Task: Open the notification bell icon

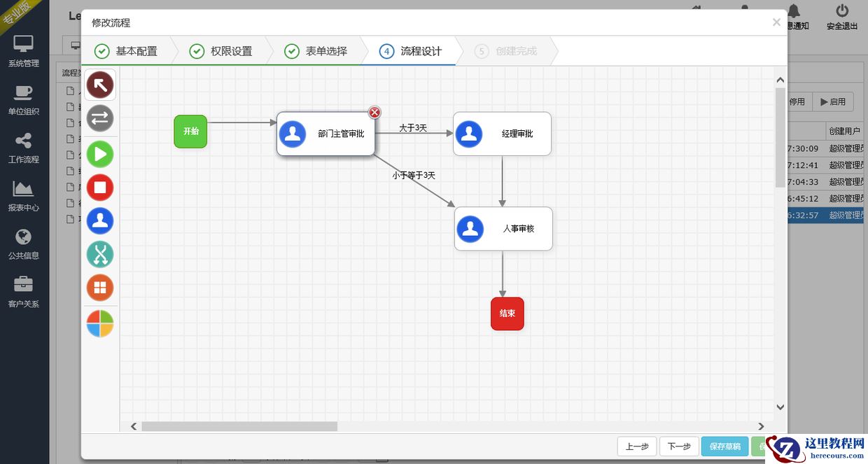Action: point(794,10)
